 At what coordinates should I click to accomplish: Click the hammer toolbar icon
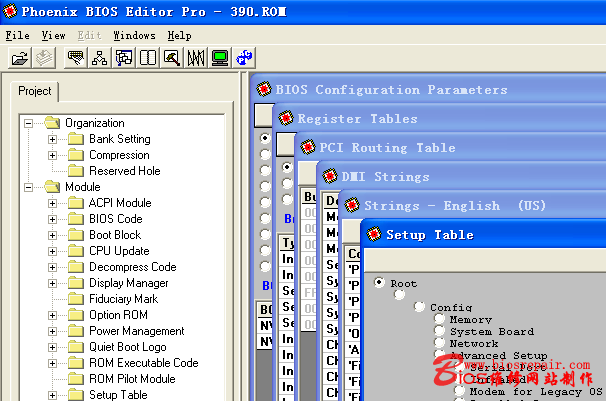172,58
